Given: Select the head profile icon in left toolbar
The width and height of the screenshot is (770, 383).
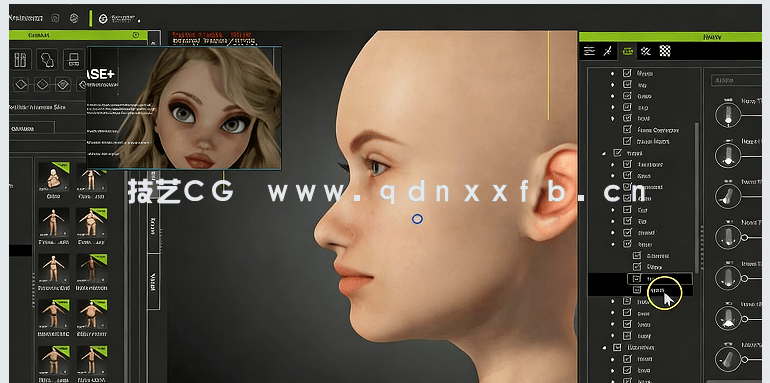Looking at the screenshot, I should (47, 60).
